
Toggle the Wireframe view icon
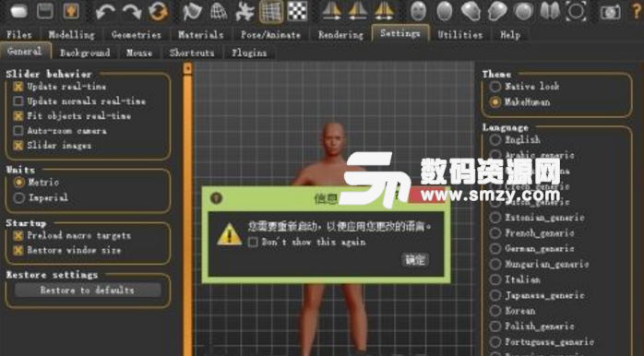click(219, 11)
